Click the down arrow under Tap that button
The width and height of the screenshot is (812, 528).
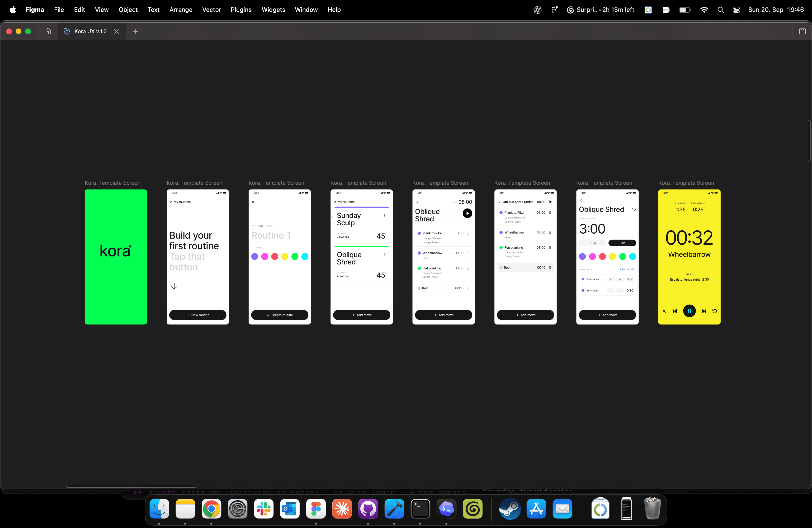[x=174, y=286]
